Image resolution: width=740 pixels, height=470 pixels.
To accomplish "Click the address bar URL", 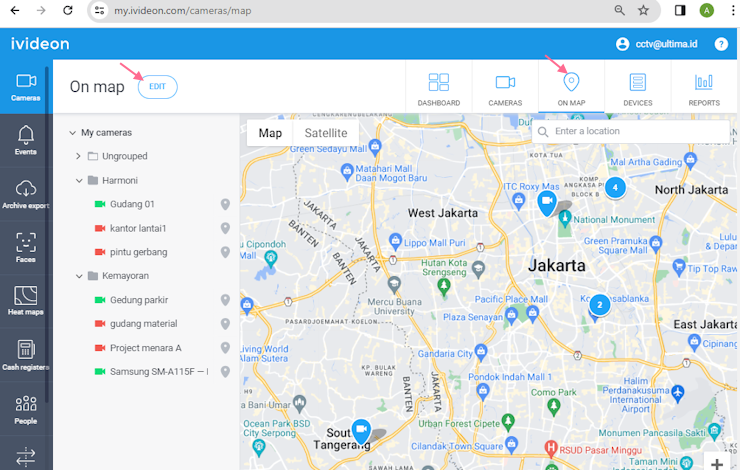I will (183, 10).
